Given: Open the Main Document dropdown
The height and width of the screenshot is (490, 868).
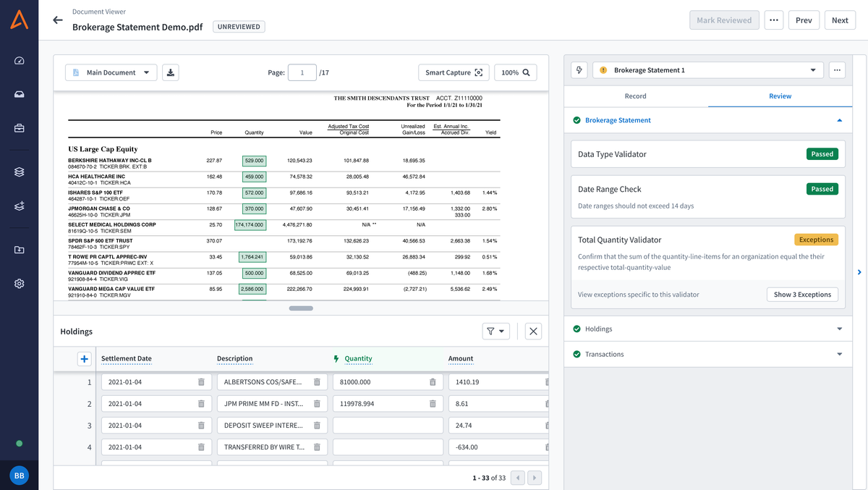Looking at the screenshot, I should click(x=111, y=72).
